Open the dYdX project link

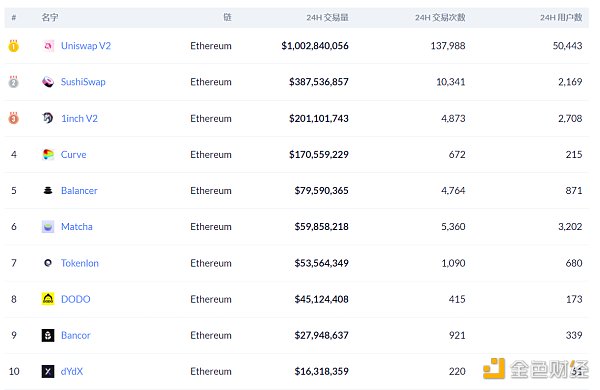click(x=72, y=371)
